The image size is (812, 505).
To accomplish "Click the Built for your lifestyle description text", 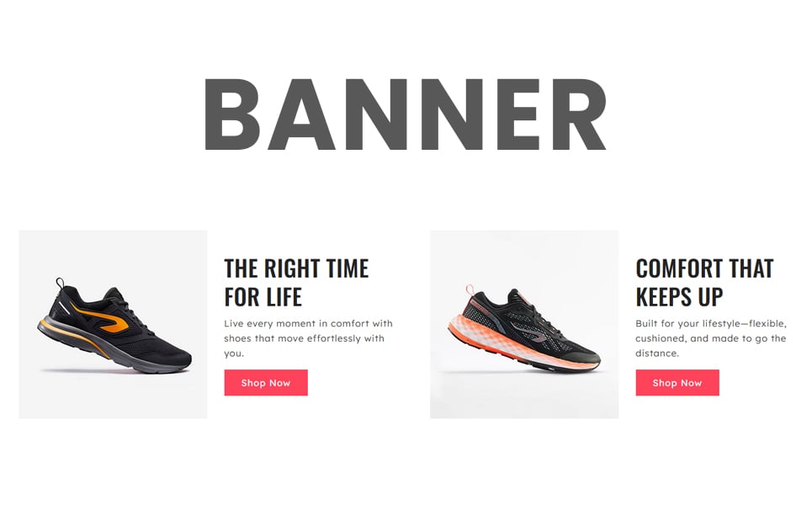I will point(711,338).
